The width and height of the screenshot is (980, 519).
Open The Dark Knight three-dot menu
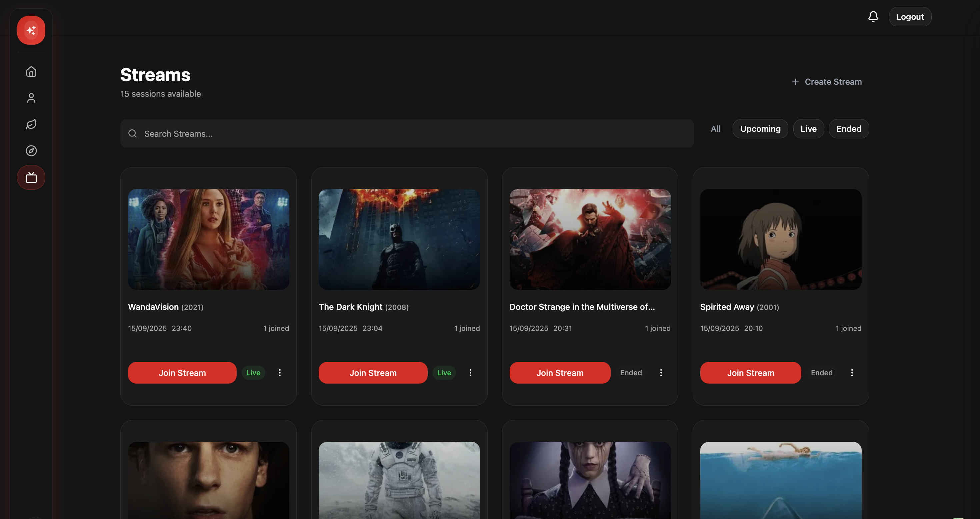470,373
